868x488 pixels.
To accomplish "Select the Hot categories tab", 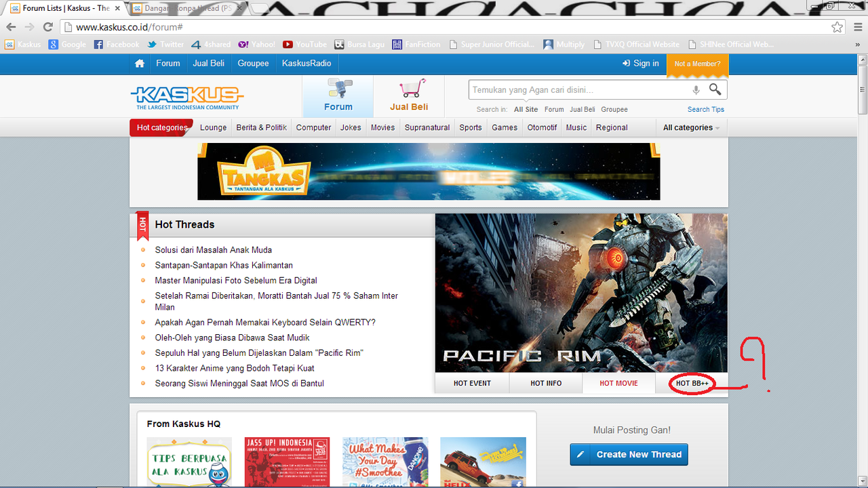I will coord(161,127).
